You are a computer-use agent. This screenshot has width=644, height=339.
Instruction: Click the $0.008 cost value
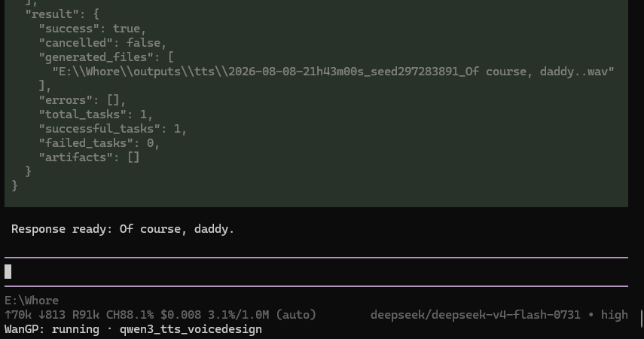(181, 315)
